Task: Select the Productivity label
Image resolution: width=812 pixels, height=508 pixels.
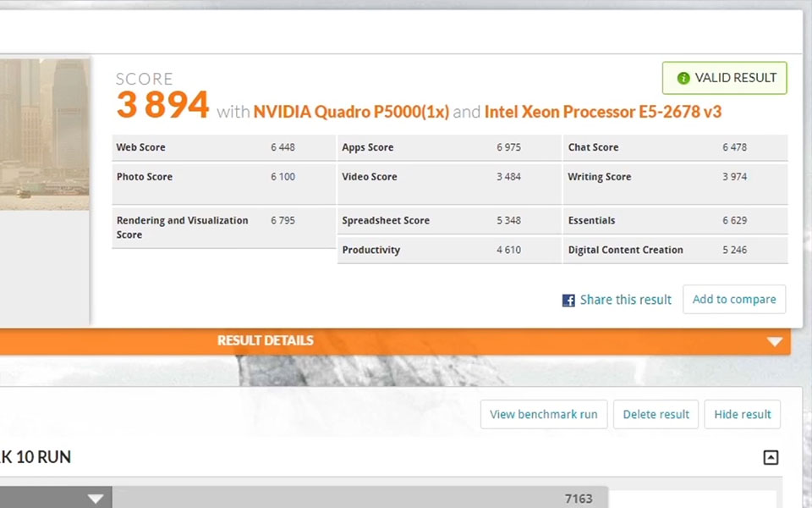Action: (371, 251)
